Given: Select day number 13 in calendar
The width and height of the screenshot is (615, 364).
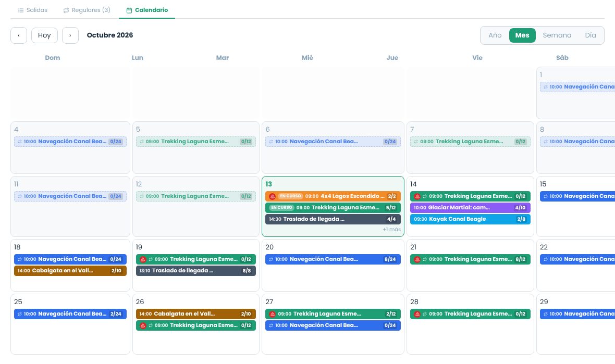Looking at the screenshot, I should (x=268, y=184).
